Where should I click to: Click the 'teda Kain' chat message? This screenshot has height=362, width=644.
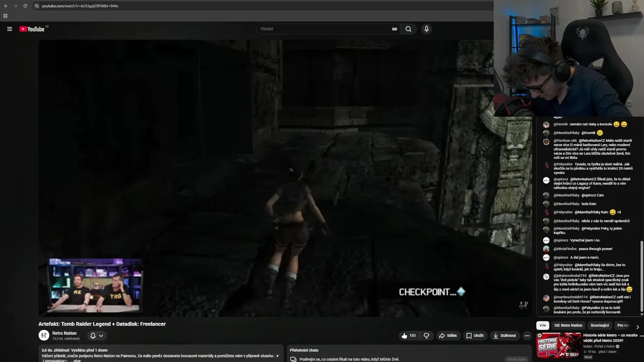[589, 204]
